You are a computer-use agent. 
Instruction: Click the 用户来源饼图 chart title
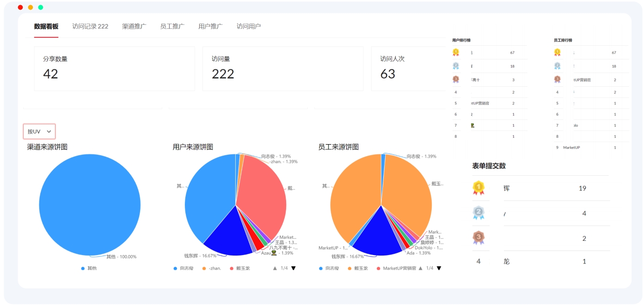(x=193, y=147)
